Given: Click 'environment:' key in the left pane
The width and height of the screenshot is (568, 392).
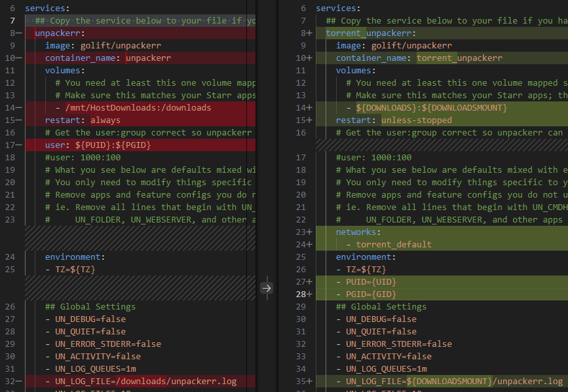Looking at the screenshot, I should click(x=75, y=257).
